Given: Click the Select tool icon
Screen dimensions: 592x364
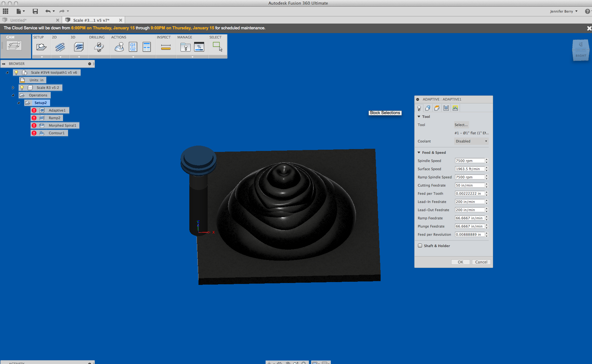Looking at the screenshot, I should click(x=217, y=47).
